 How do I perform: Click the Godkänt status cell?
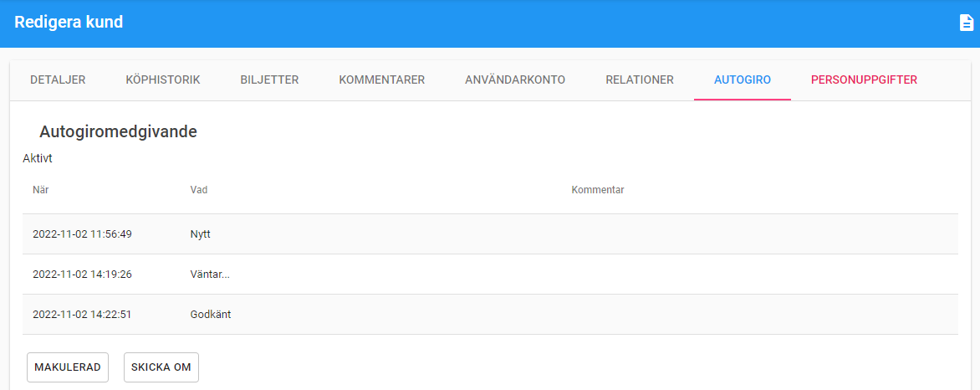(x=211, y=314)
